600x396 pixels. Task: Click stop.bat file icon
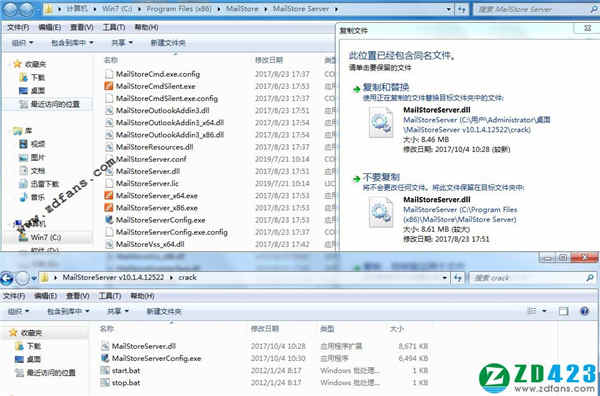(105, 383)
